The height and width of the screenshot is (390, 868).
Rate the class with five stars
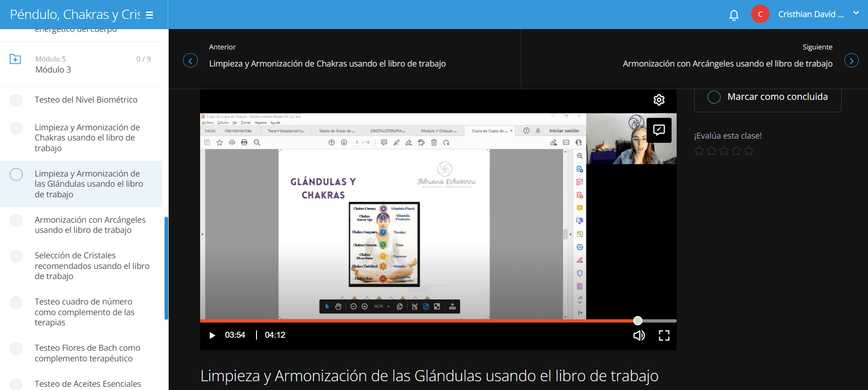(x=749, y=151)
